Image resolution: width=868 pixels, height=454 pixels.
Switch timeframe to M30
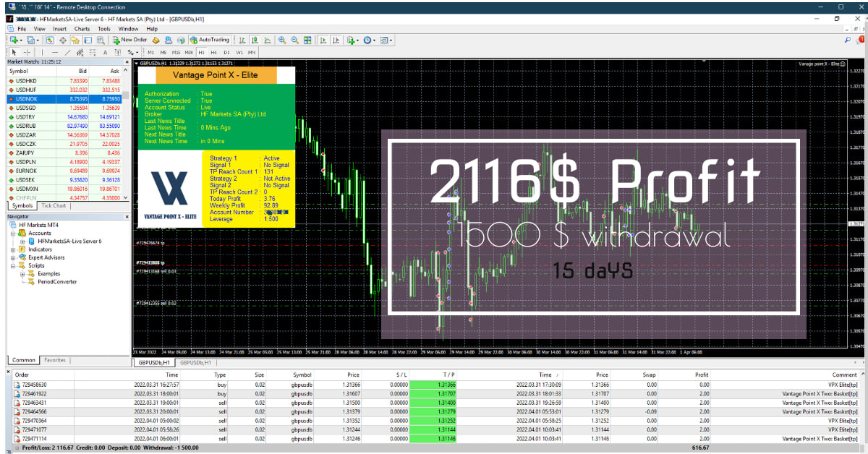pos(189,52)
